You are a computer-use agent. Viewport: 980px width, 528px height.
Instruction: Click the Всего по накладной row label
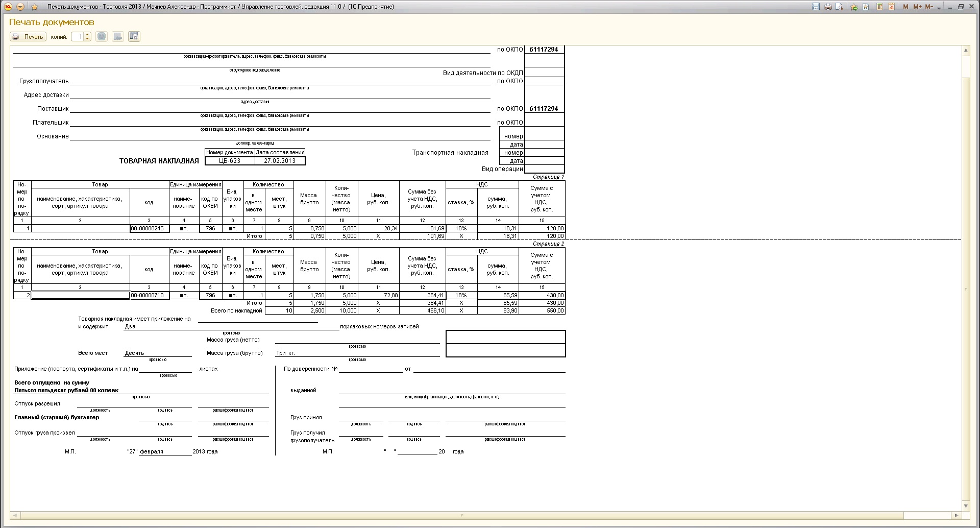click(236, 310)
